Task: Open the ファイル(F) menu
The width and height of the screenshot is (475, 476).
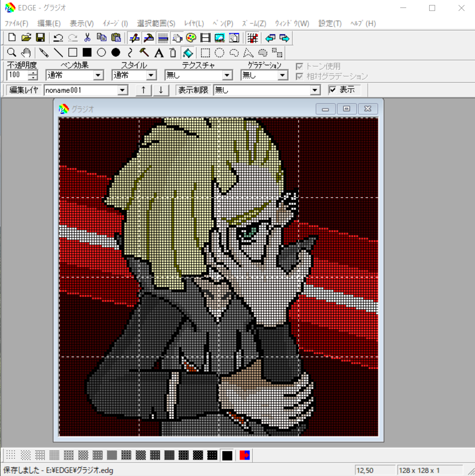Action: tap(16, 23)
